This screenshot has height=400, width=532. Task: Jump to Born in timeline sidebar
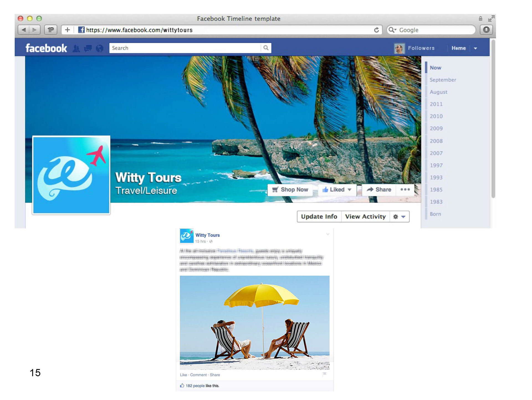pyautogui.click(x=435, y=214)
